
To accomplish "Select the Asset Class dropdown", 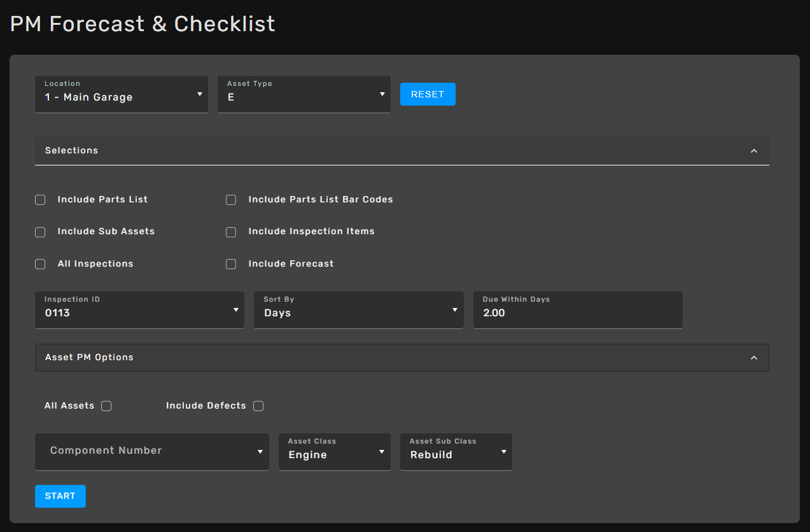I will 334,452.
